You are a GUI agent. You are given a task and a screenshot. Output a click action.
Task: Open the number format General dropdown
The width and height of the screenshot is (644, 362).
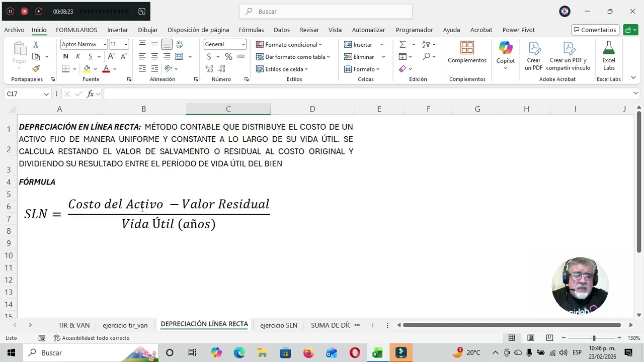tap(243, 44)
